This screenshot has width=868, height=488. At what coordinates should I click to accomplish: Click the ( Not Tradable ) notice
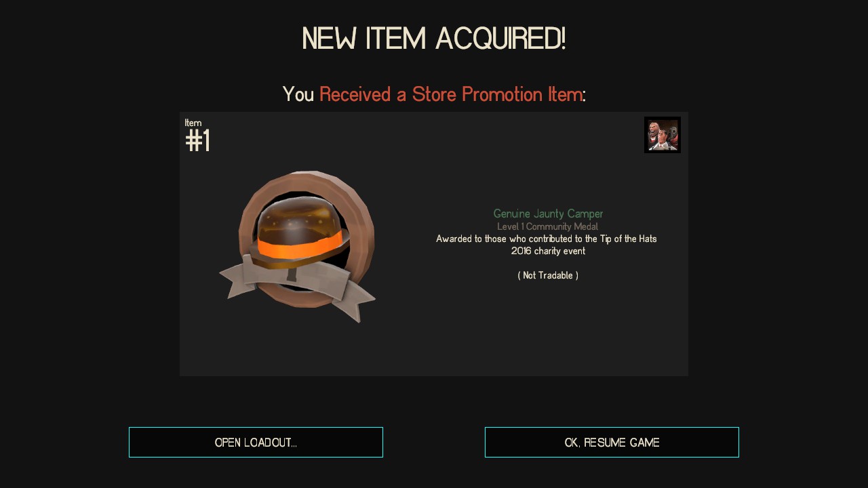(x=548, y=275)
